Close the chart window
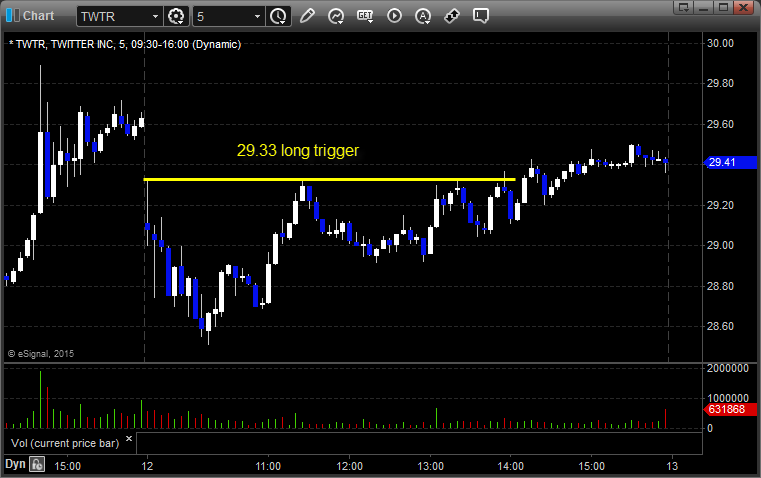Image resolution: width=761 pixels, height=478 pixels. (743, 7)
